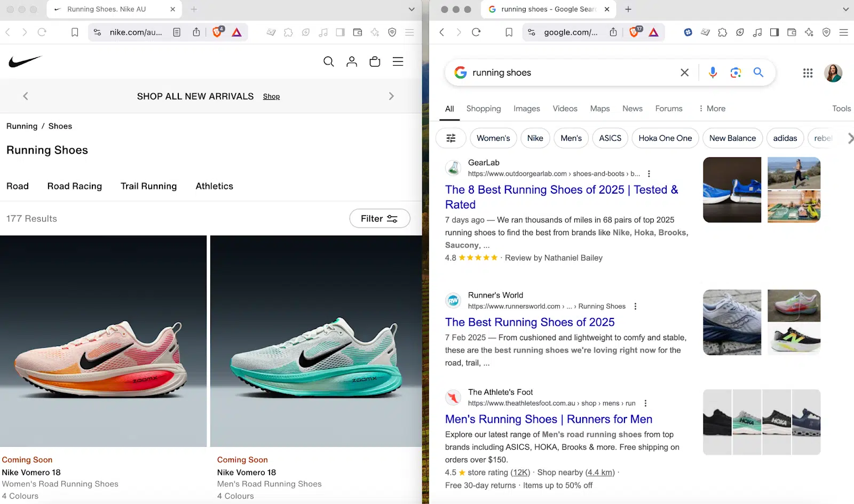Open Google account profile avatar

(833, 73)
